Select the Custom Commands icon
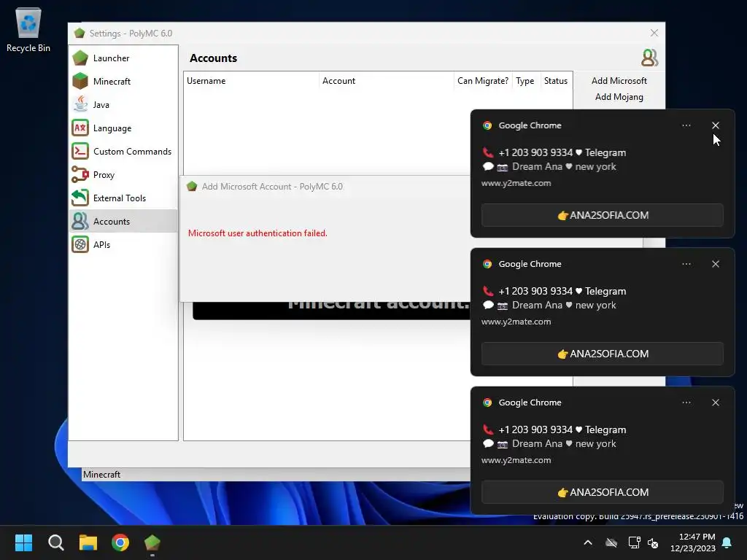 [x=80, y=152]
